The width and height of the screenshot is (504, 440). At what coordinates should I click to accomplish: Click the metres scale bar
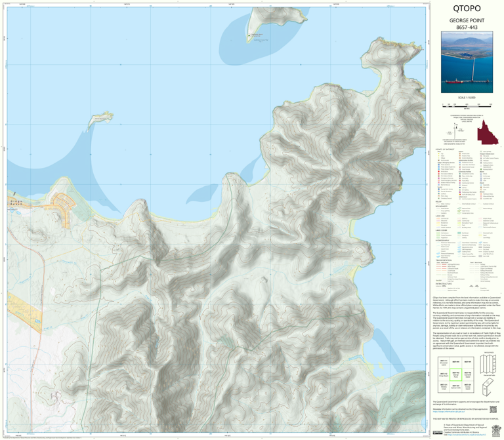pos(467,105)
